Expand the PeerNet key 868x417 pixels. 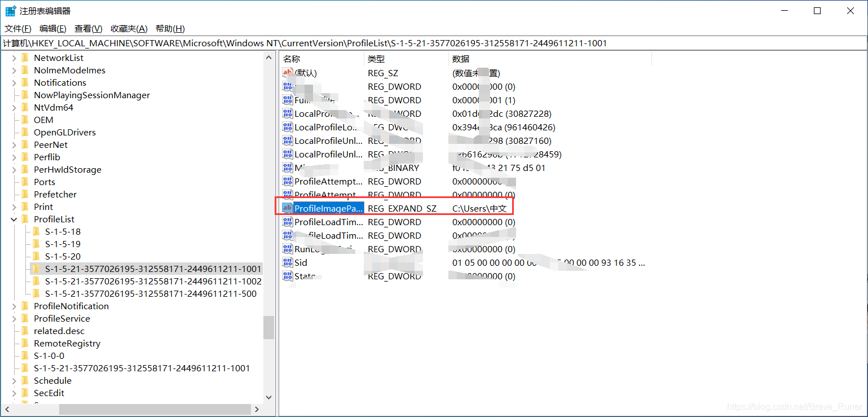pos(14,144)
